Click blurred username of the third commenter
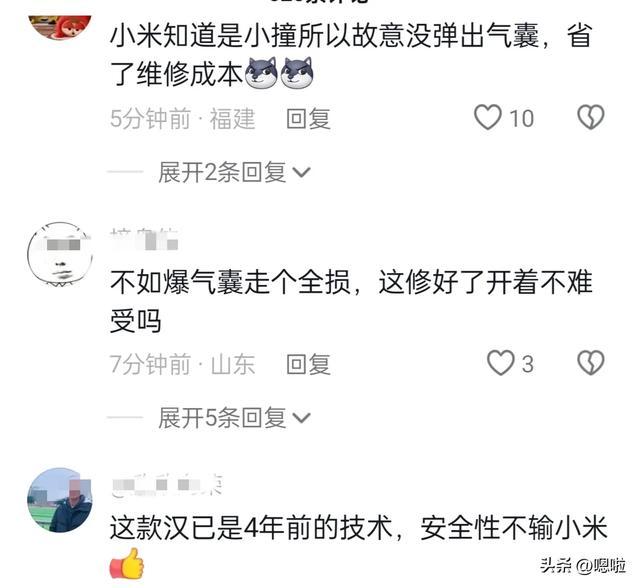 [167, 484]
